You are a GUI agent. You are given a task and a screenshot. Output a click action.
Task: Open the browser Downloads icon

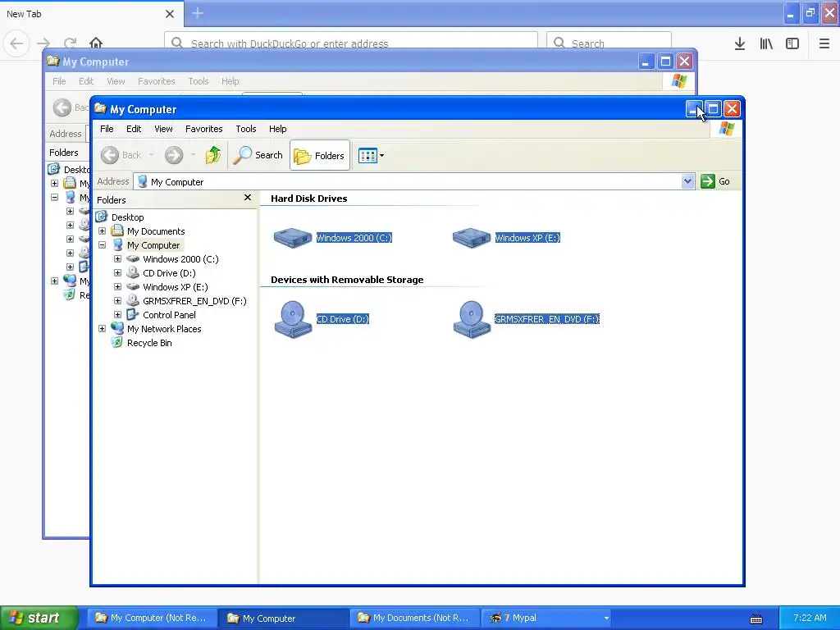click(740, 43)
